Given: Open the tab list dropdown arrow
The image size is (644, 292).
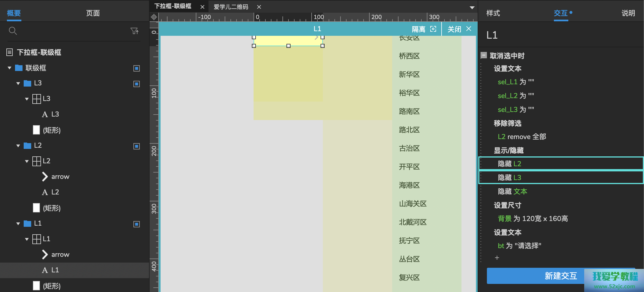Looking at the screenshot, I should [472, 8].
